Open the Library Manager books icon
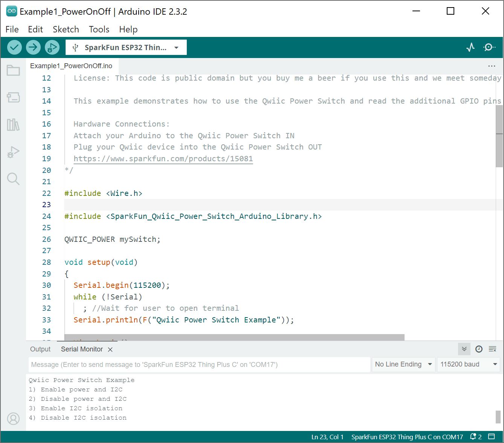Screen dimensions: 504x443 [x=13, y=125]
